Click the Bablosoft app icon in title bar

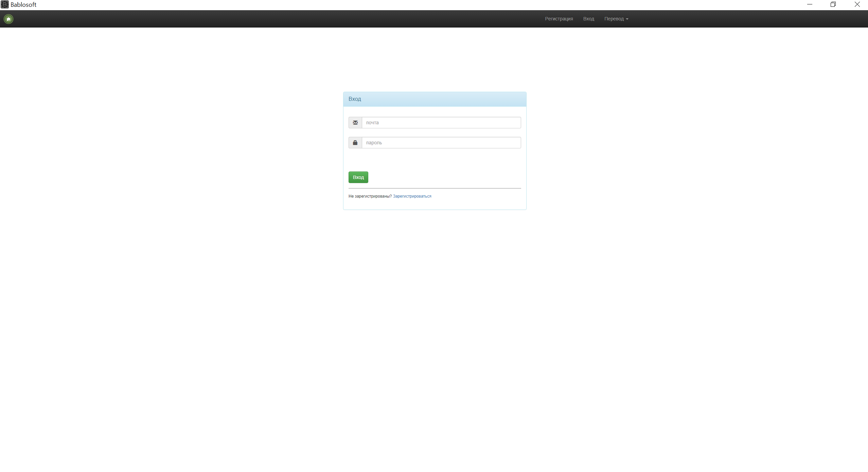pos(5,4)
